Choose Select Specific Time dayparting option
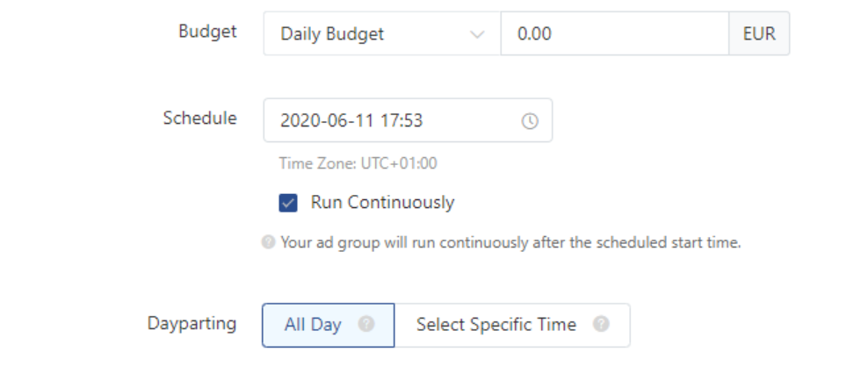 click(x=495, y=325)
